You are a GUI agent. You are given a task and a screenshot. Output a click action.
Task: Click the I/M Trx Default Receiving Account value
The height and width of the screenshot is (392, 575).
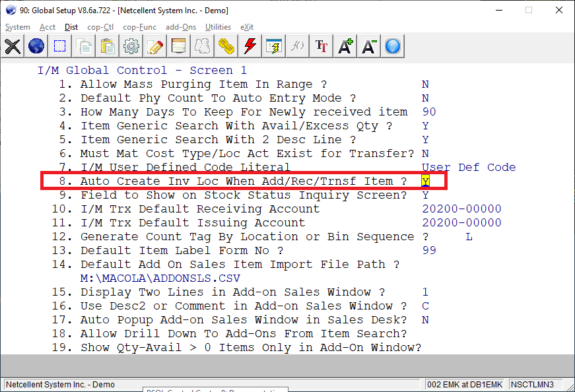461,209
